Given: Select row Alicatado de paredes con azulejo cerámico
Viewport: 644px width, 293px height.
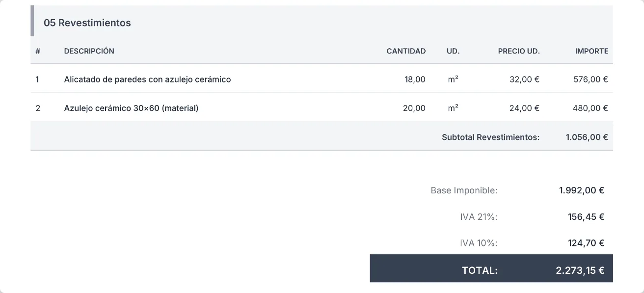Looking at the screenshot, I should coord(322,79).
